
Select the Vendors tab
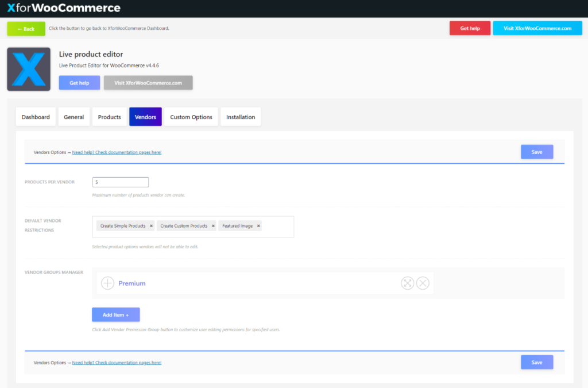pos(145,117)
